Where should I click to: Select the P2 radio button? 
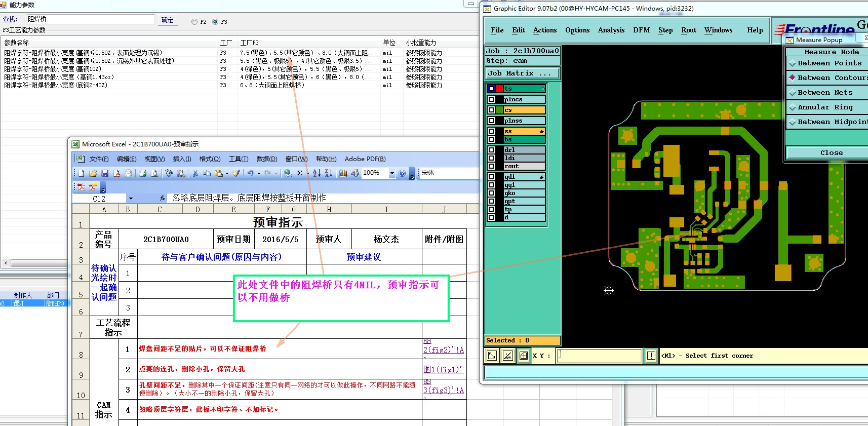coord(194,22)
